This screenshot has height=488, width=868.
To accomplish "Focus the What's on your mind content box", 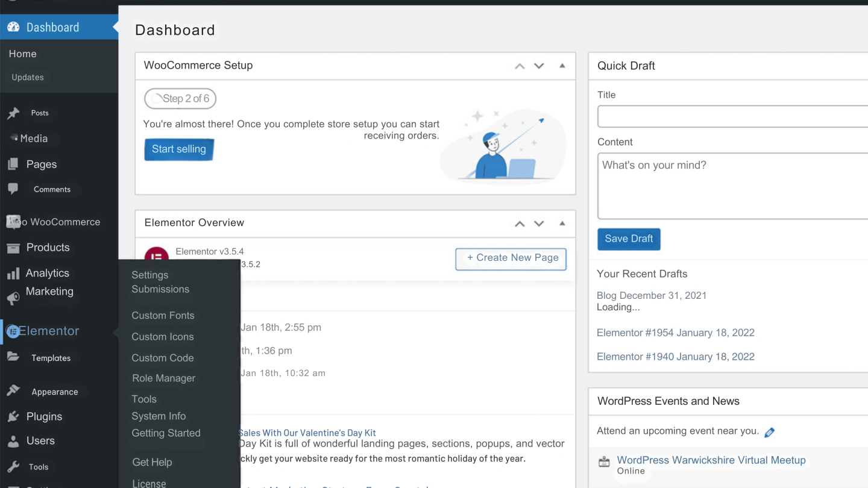I will (732, 186).
